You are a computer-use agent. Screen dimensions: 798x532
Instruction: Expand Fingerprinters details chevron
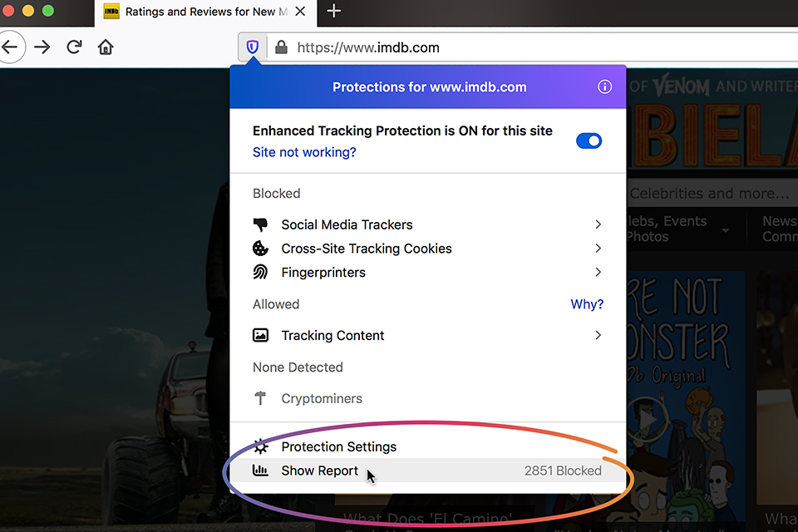tap(598, 273)
